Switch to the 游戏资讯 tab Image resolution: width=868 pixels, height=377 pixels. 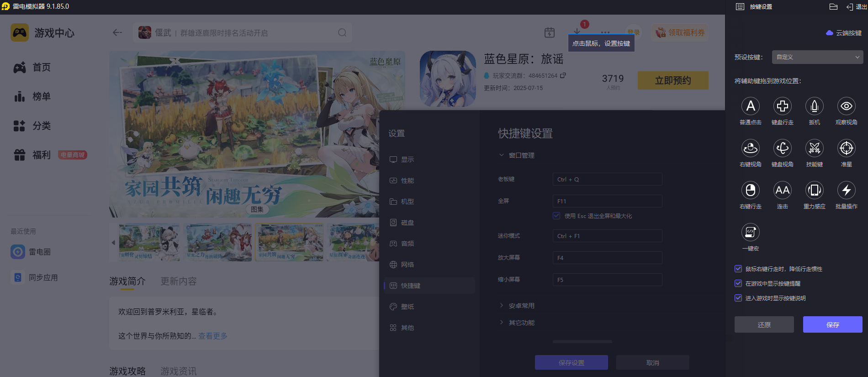click(x=179, y=371)
